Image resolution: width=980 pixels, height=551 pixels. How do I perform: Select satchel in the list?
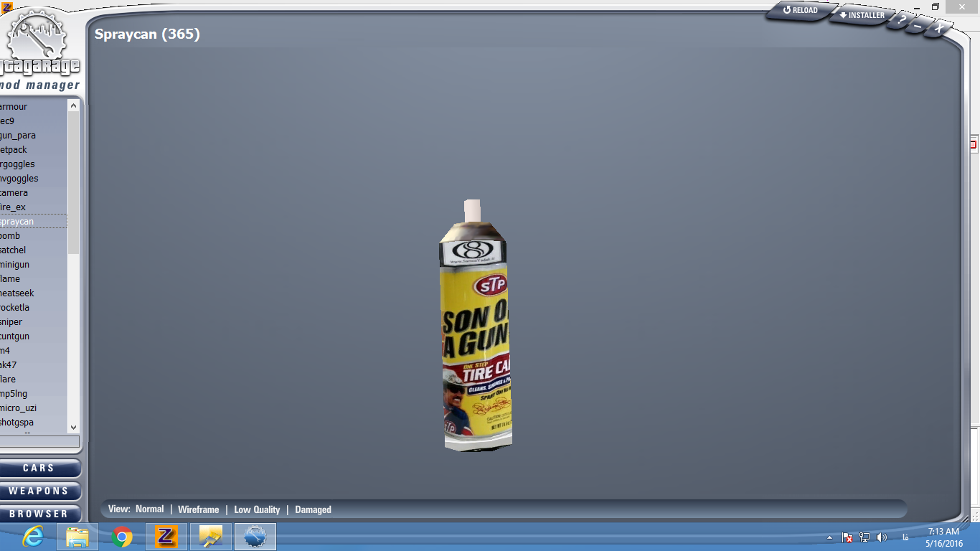coord(34,250)
